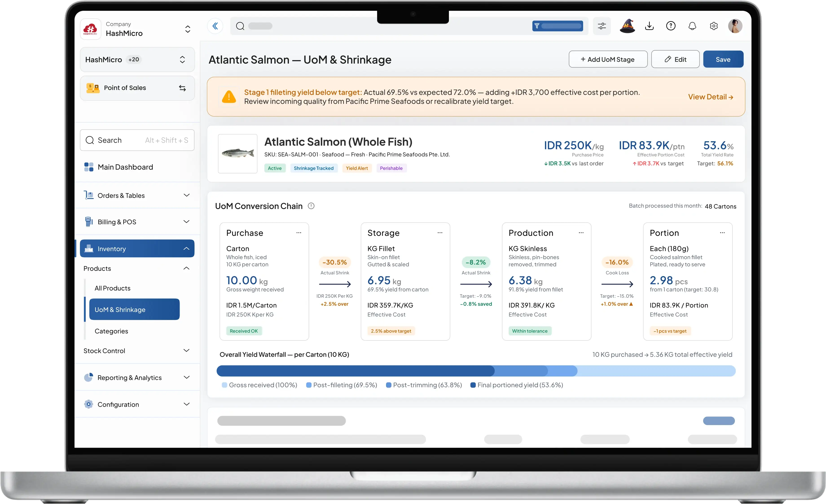
Task: Click the Final portioned yield (53.6%) legend swatch
Action: click(473, 385)
